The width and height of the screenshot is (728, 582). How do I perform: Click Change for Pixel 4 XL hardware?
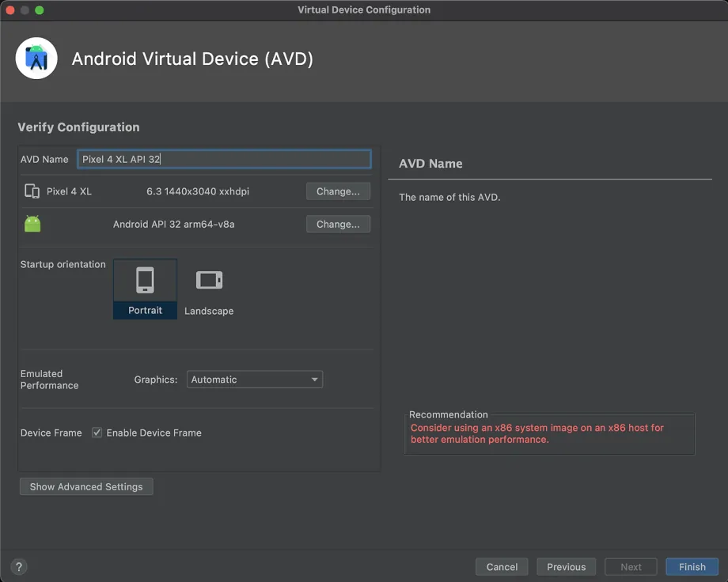[x=338, y=191]
